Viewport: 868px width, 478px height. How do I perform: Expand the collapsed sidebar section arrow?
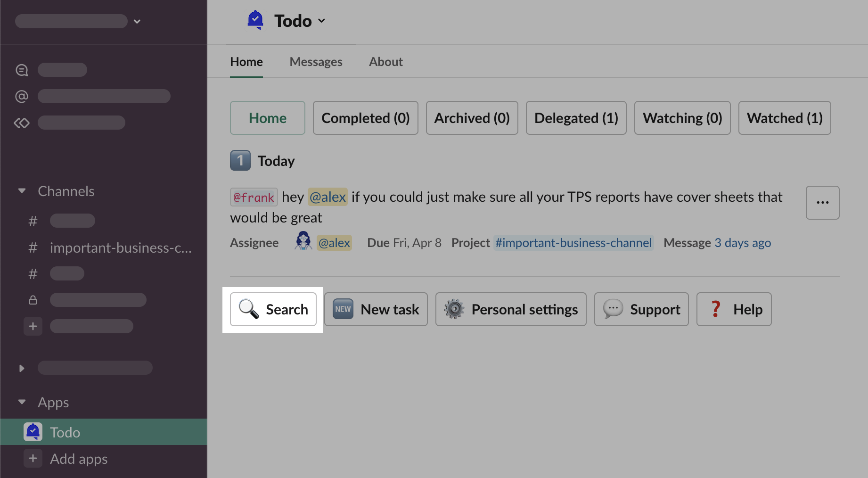(22, 368)
